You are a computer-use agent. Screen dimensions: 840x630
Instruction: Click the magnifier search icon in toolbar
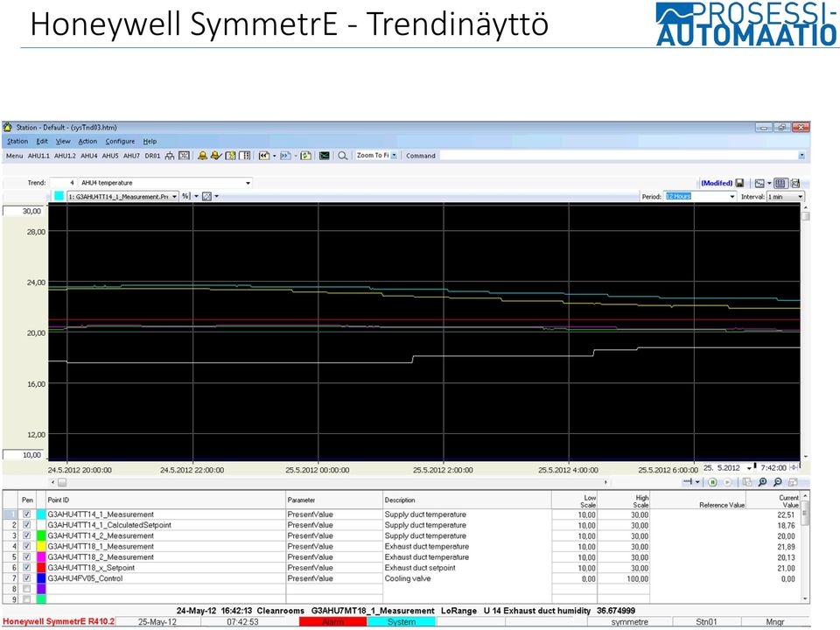(x=342, y=156)
